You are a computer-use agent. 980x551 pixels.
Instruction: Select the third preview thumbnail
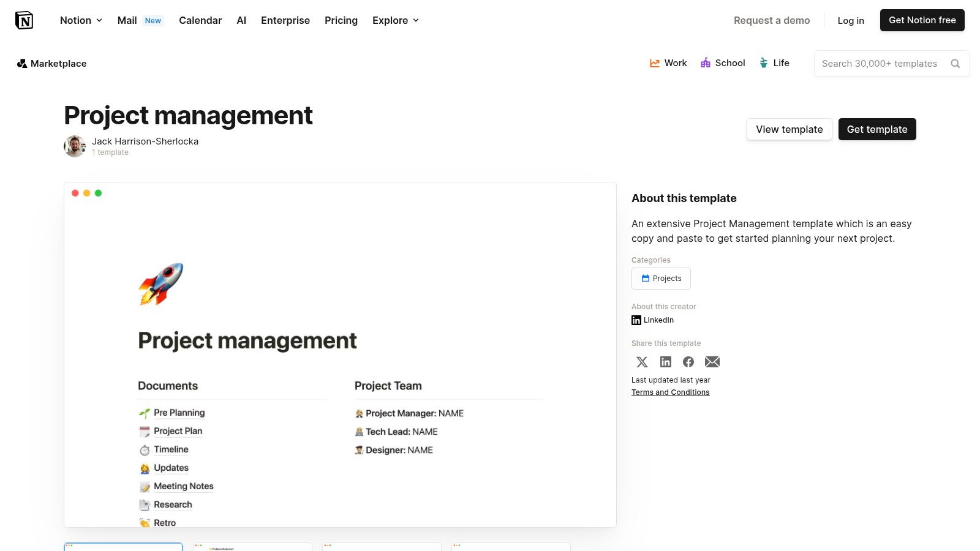pos(382,547)
